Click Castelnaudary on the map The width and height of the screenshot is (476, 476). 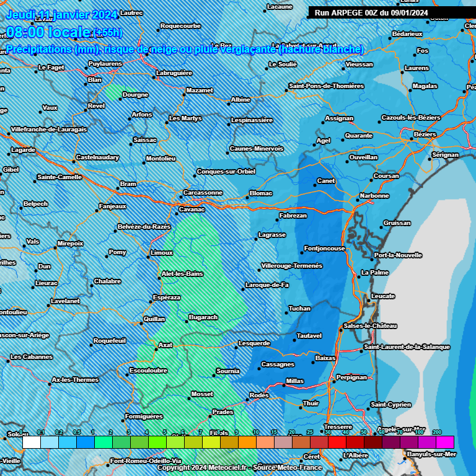pyautogui.click(x=97, y=157)
